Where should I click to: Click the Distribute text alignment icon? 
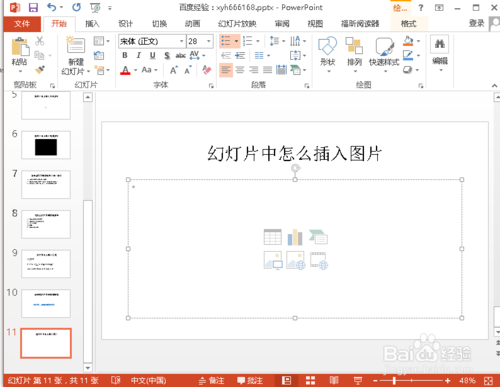point(281,70)
